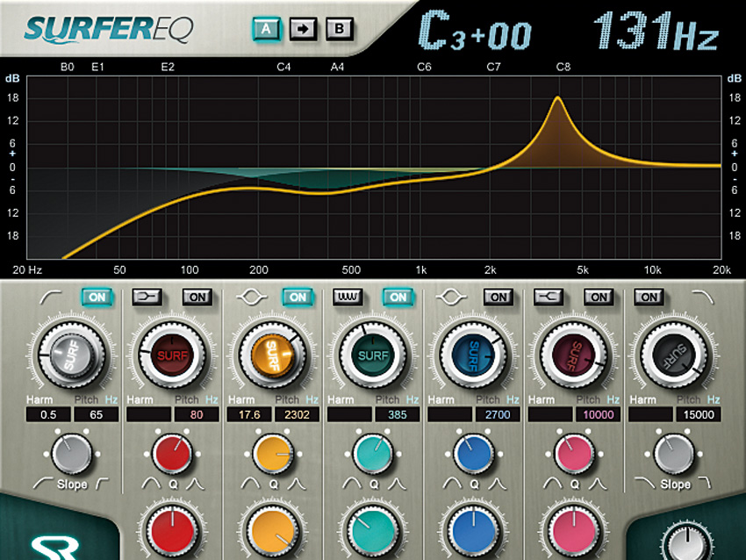Click the gentle slope icon on the low-pass band

pyautogui.click(x=645, y=483)
